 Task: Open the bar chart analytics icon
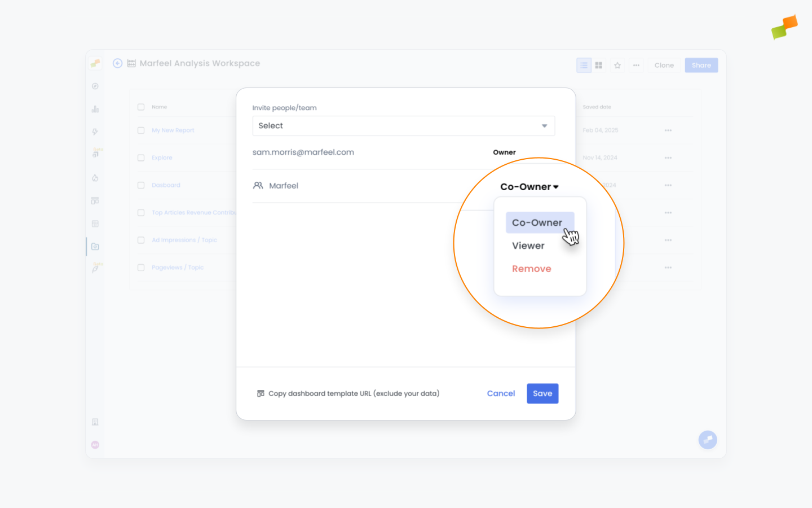[x=95, y=108]
